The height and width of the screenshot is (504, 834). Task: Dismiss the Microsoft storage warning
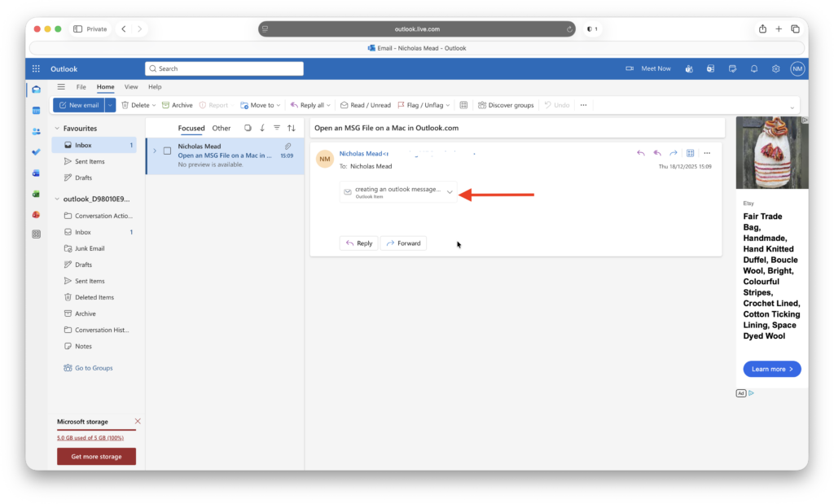pyautogui.click(x=137, y=421)
